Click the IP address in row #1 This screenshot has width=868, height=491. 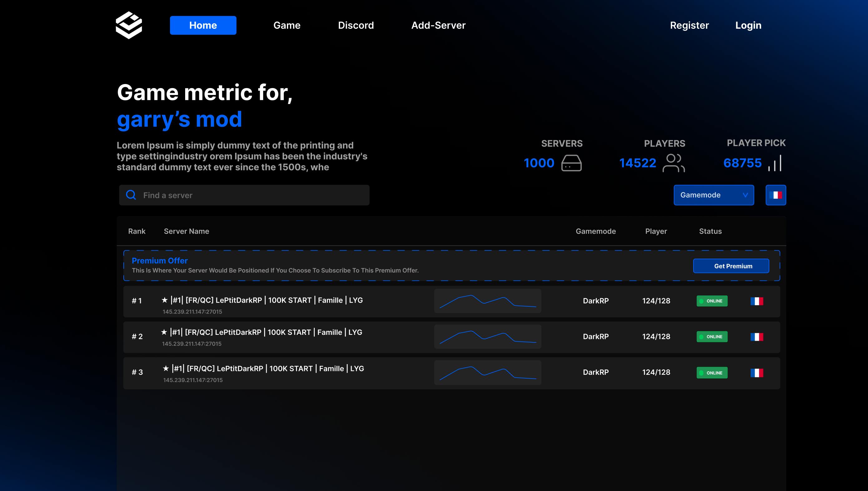[x=192, y=312]
